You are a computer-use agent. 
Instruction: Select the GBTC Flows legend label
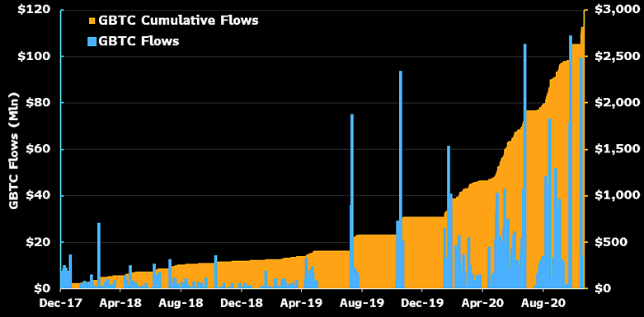[x=139, y=41]
